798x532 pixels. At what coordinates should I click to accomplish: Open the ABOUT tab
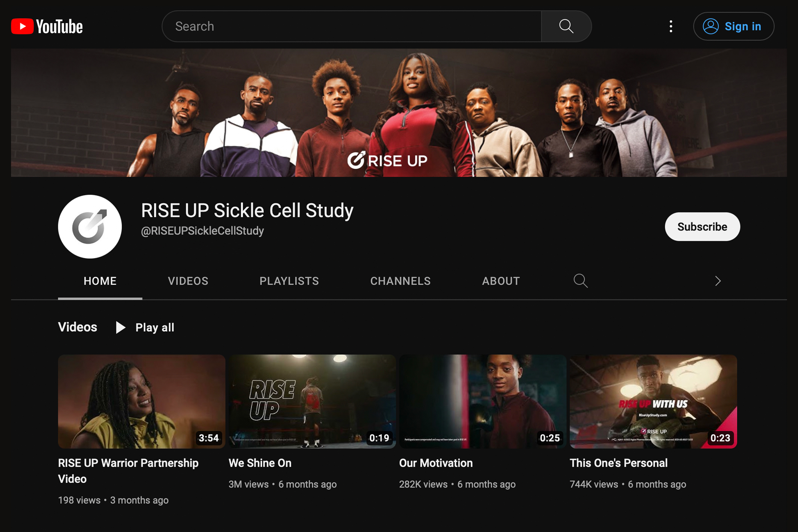501,281
